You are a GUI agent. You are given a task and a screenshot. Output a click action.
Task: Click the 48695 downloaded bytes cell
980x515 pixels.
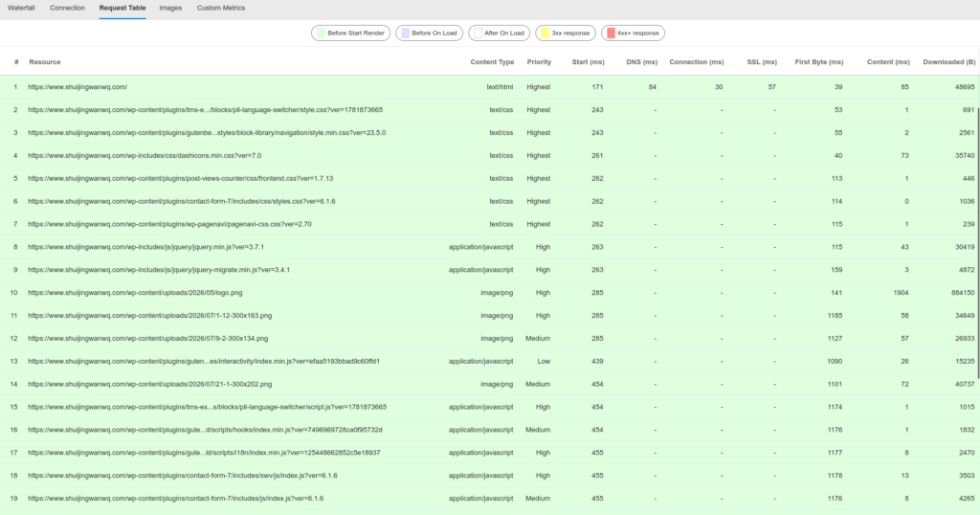point(965,87)
